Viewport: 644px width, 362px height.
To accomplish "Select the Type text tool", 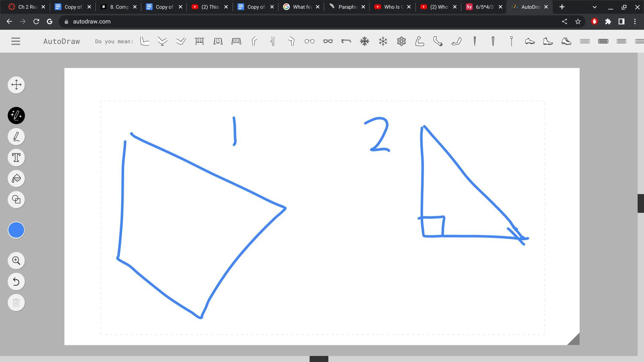I will coord(16,158).
